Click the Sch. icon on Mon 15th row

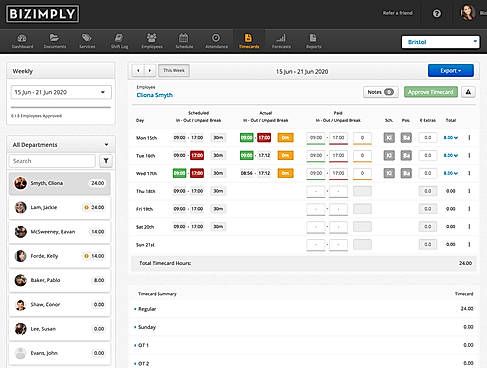(x=389, y=138)
